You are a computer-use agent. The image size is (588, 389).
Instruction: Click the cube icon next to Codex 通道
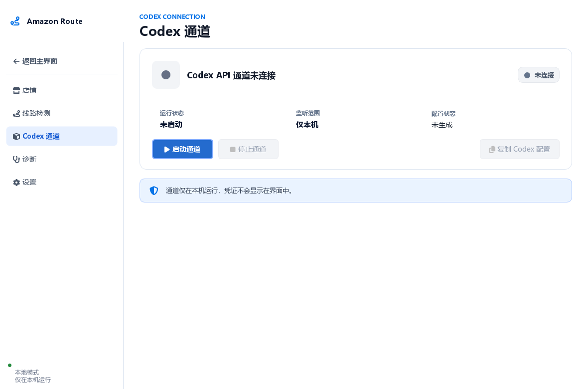point(16,136)
